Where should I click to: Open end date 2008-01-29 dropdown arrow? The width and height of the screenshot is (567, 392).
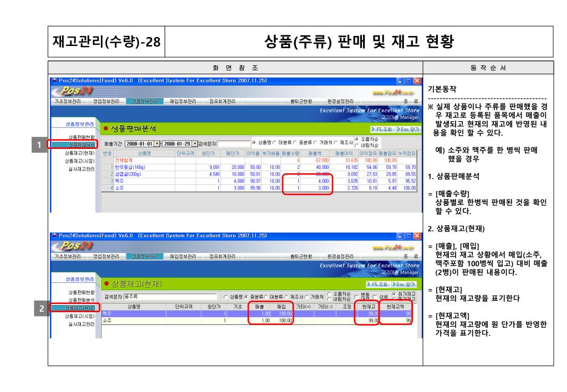[195, 144]
